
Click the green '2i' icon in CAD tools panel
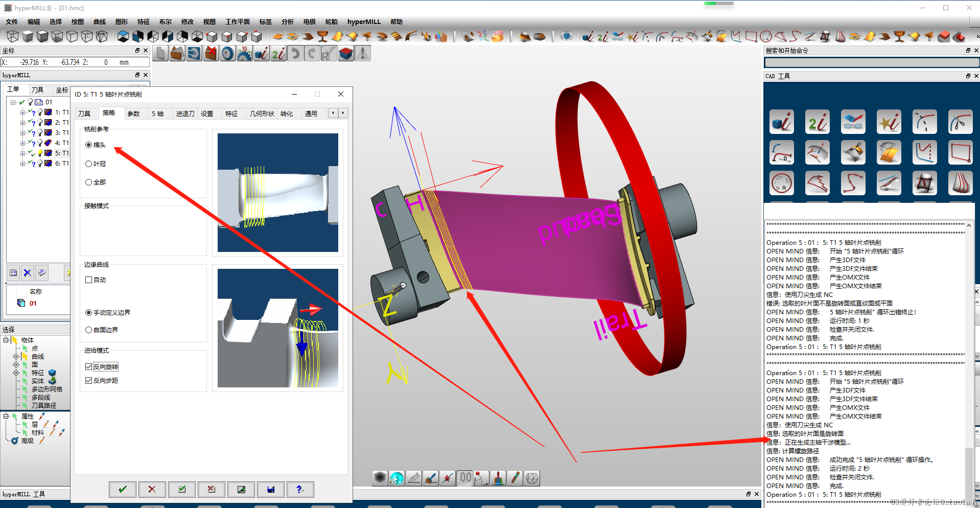[x=817, y=122]
